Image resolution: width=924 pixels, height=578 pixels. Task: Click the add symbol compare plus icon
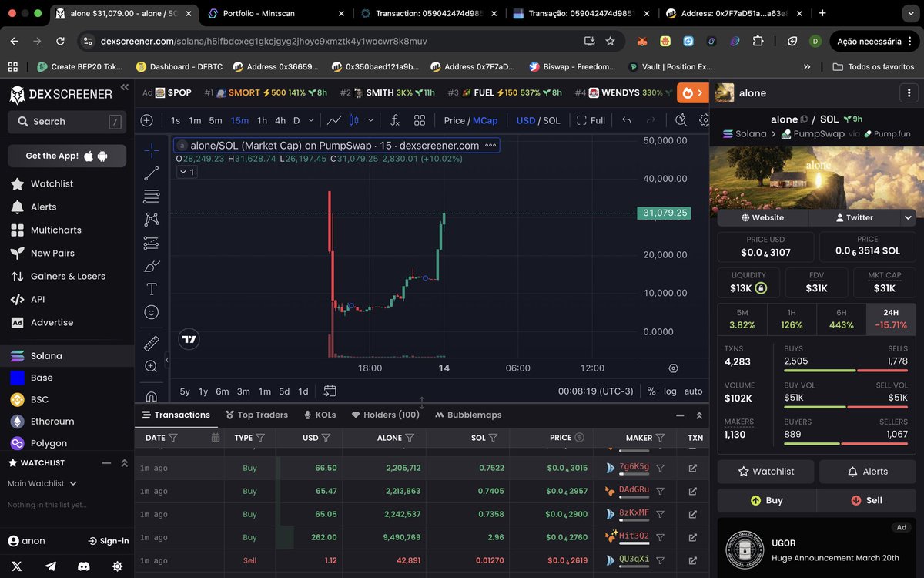[147, 120]
